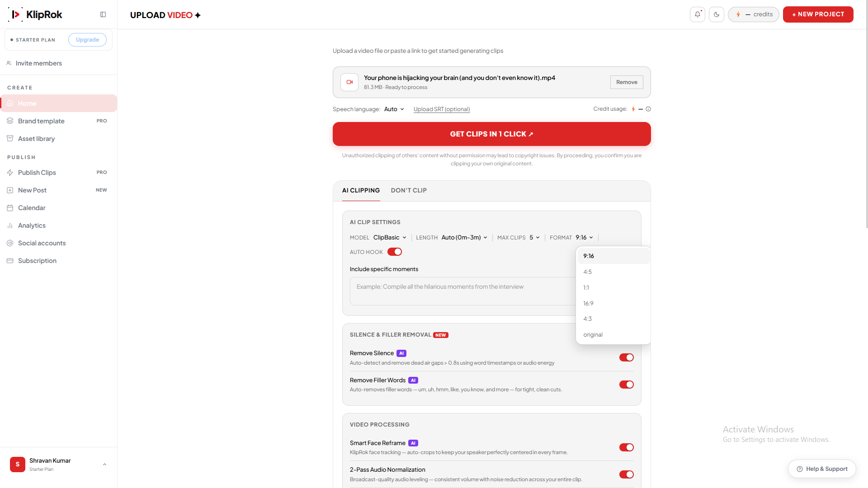Click the Upgrade plan button
868x488 pixels.
coord(87,40)
